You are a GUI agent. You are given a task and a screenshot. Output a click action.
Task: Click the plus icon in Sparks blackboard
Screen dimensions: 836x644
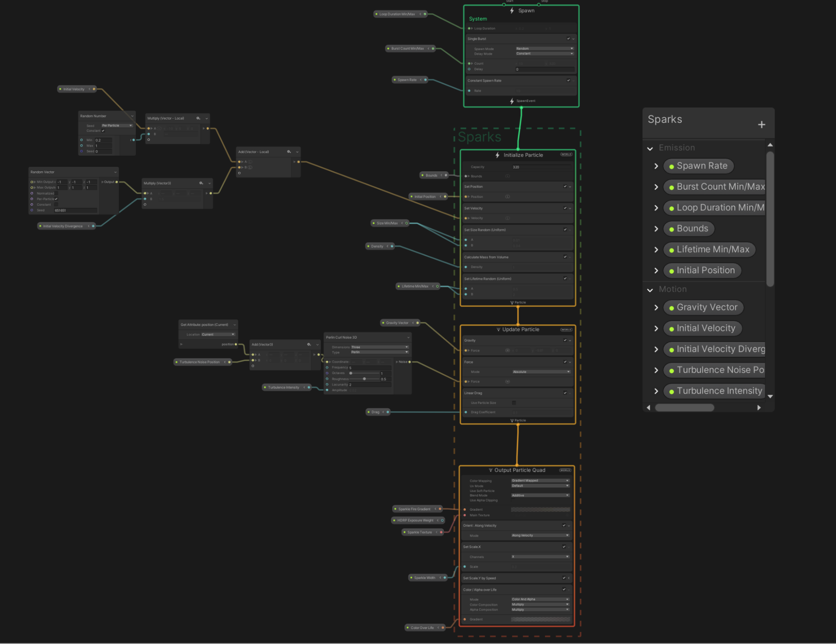tap(761, 125)
